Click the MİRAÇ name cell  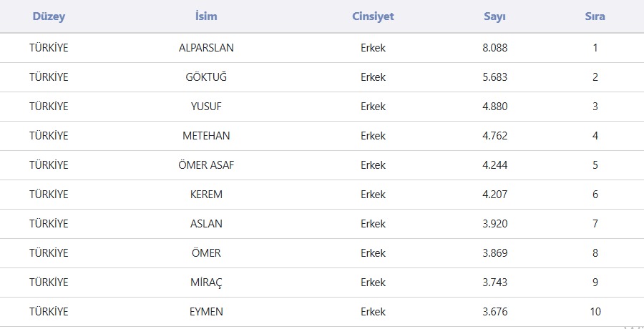pyautogui.click(x=206, y=283)
